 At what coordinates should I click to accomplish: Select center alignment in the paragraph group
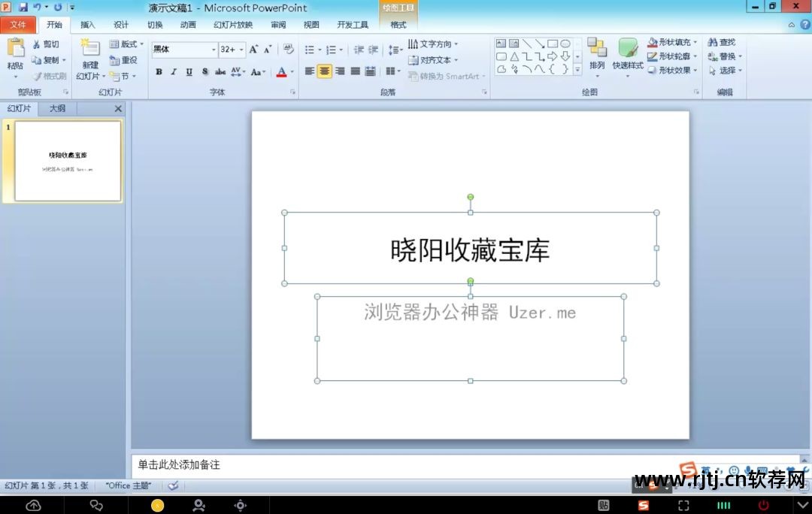(324, 71)
